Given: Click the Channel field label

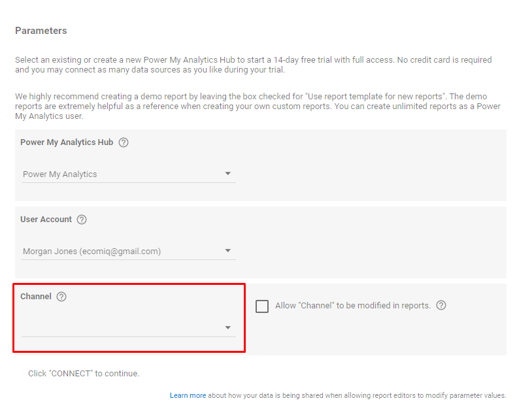Looking at the screenshot, I should (36, 297).
